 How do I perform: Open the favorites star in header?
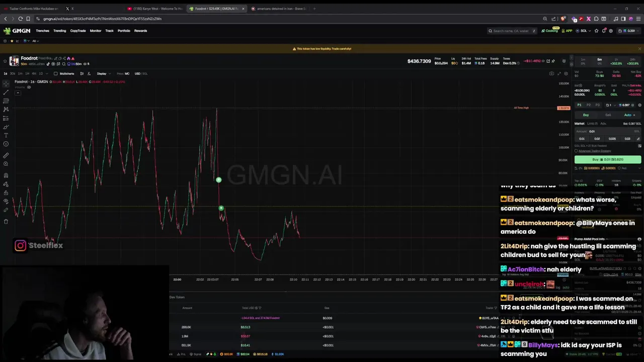[x=597, y=31]
